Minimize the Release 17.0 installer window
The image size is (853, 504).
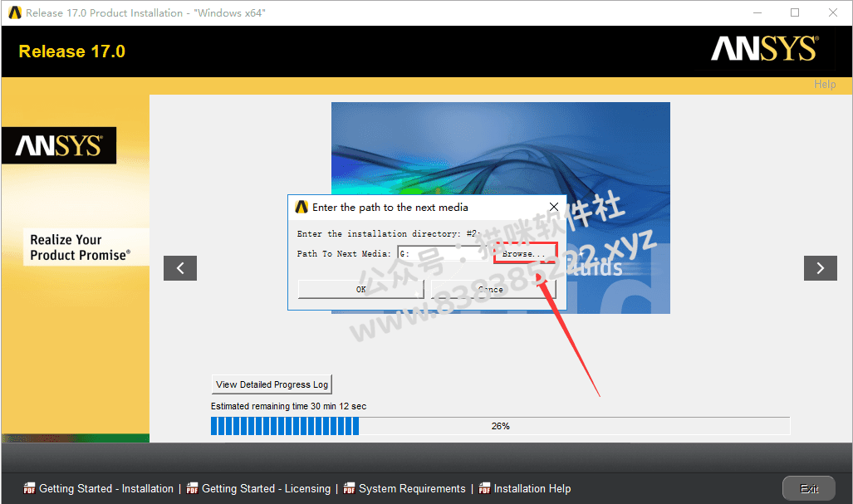757,12
